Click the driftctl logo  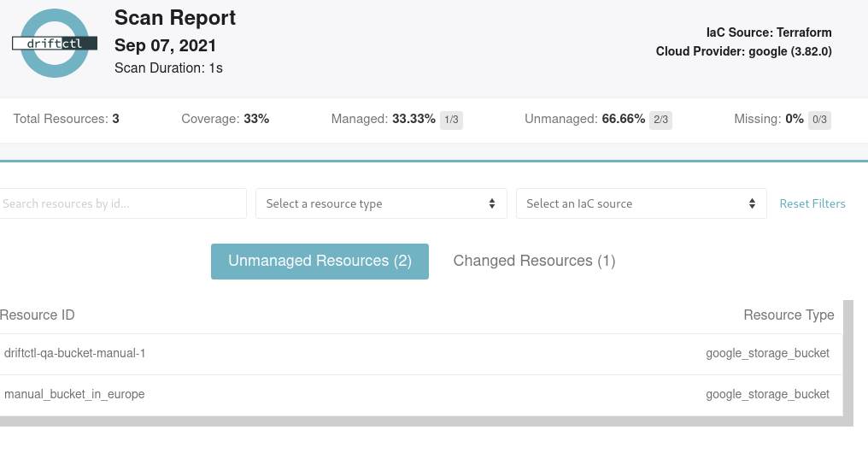pos(55,44)
